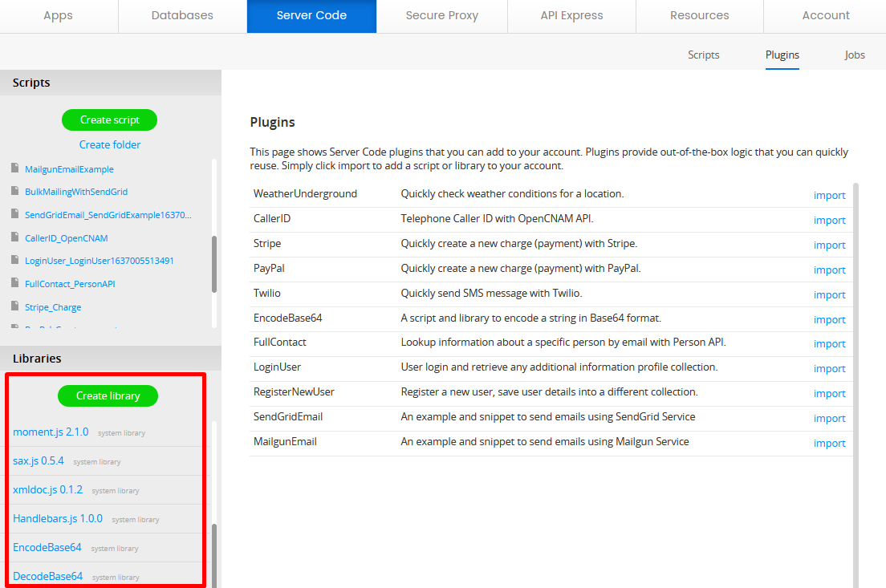Import the CallerID plugin
The height and width of the screenshot is (588, 886).
[x=830, y=221]
